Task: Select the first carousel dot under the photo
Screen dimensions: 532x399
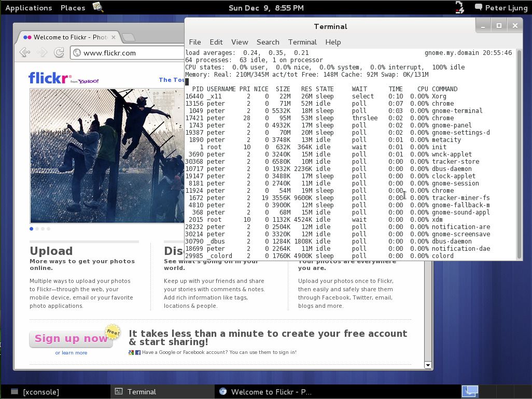Action: [x=31, y=229]
